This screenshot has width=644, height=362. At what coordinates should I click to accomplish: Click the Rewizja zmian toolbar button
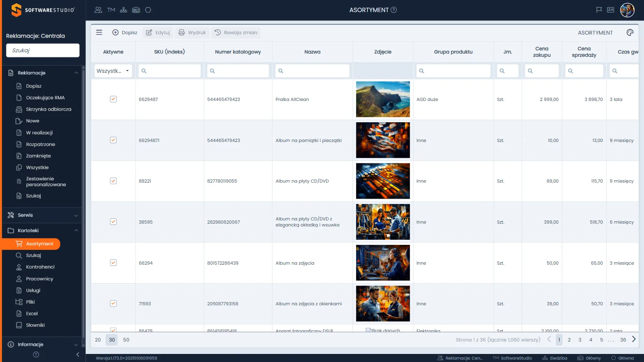click(236, 33)
